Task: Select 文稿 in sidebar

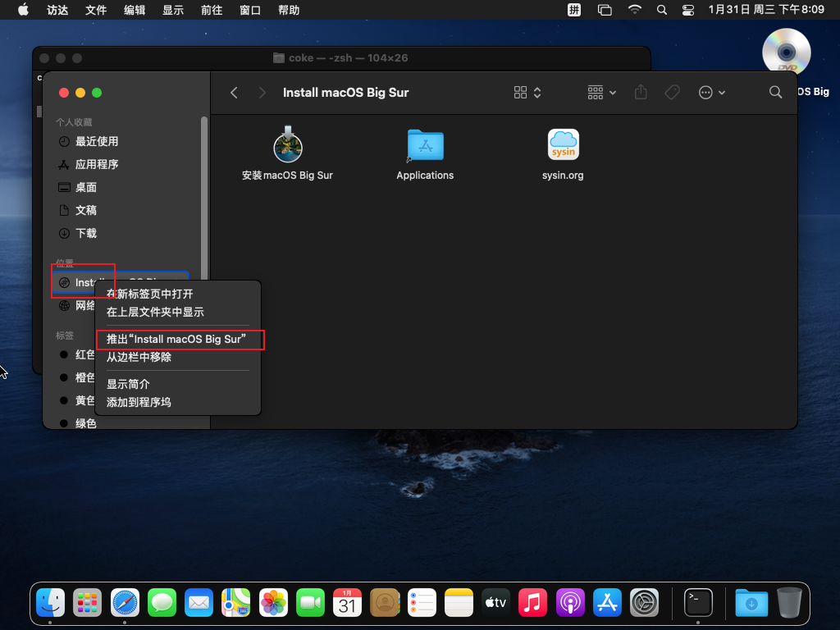Action: 78,211
